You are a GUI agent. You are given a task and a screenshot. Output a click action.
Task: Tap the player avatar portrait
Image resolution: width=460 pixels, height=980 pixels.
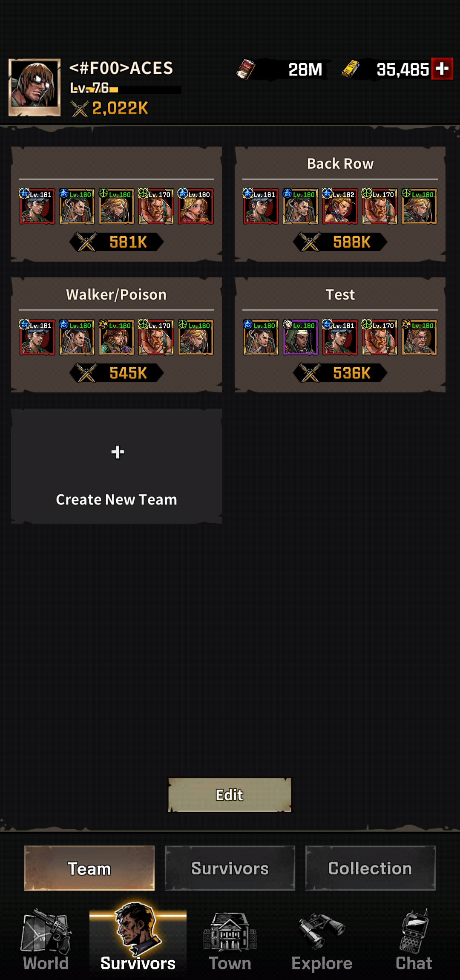point(34,87)
